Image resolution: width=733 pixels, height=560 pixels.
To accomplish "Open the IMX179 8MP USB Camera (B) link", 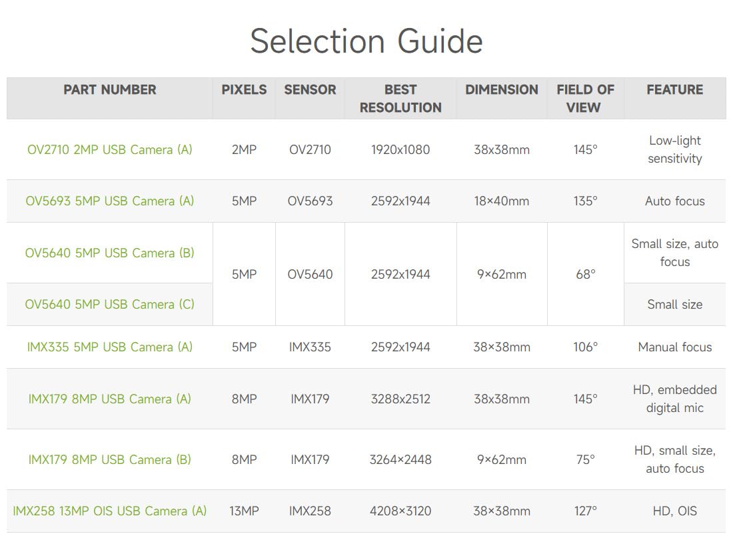I will tap(110, 460).
